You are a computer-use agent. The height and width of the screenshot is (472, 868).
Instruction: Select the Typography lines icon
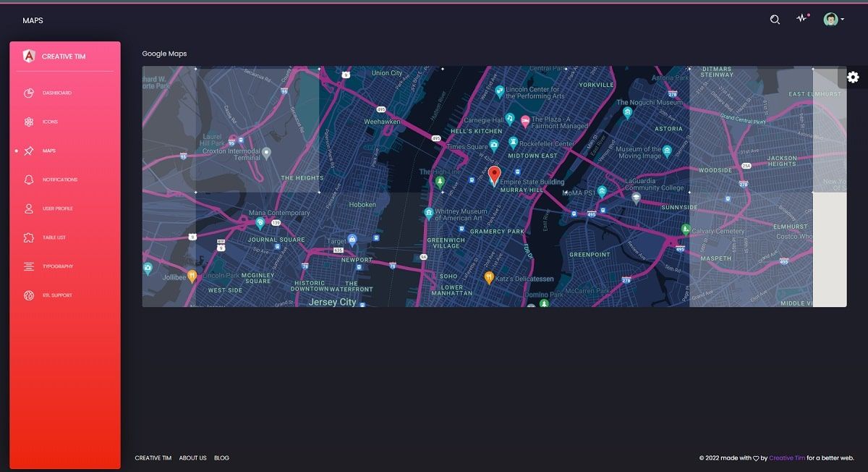click(x=29, y=266)
